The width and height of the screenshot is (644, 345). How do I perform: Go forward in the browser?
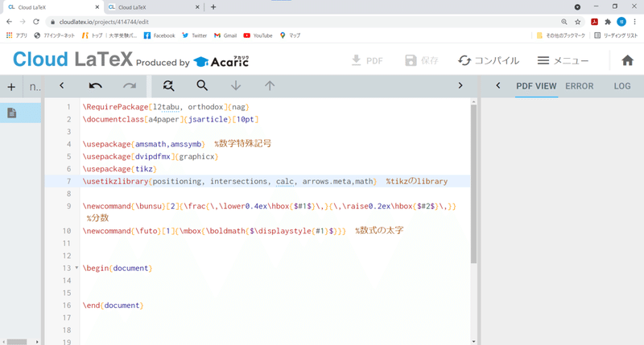pos(23,22)
